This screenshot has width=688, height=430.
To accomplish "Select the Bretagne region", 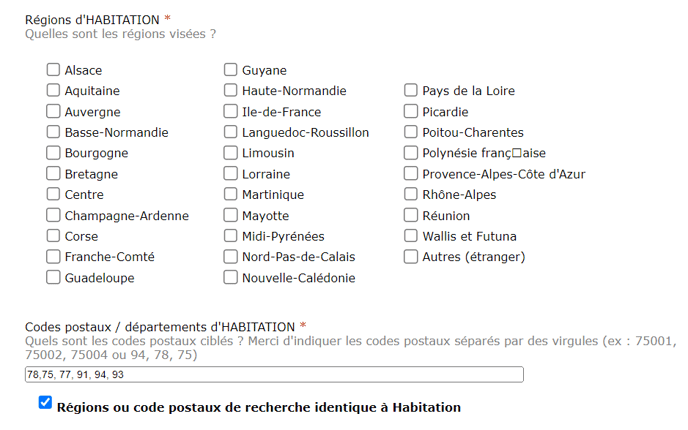I will pos(53,174).
